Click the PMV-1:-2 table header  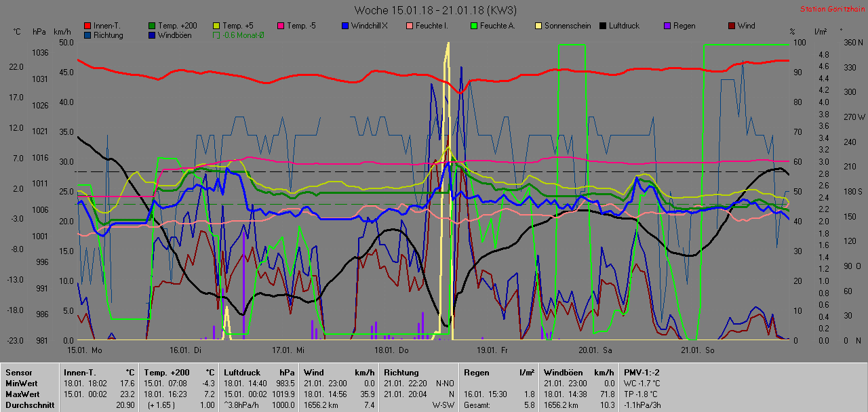click(x=641, y=372)
